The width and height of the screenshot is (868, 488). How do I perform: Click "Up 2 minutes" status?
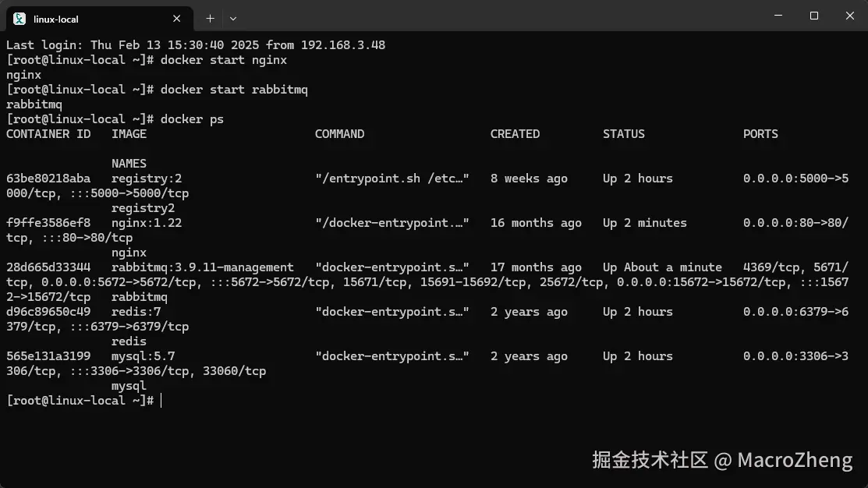645,223
